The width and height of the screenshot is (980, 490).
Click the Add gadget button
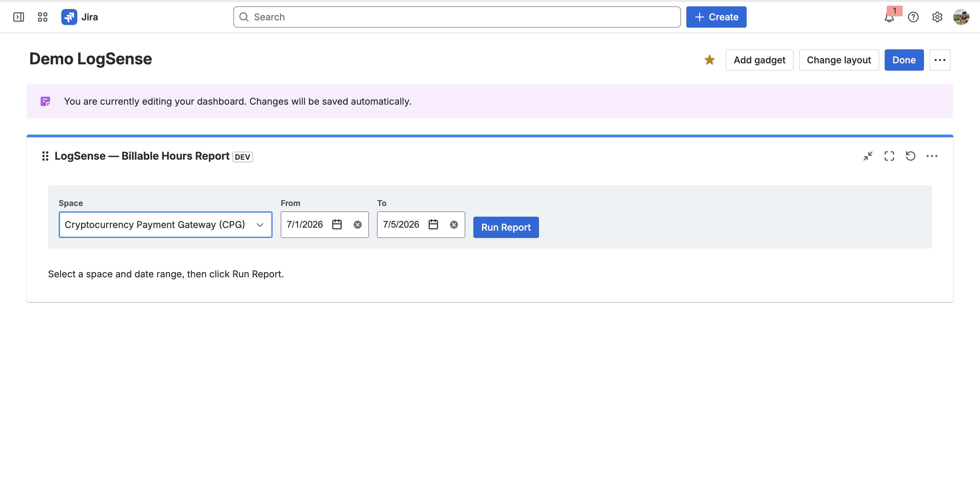point(759,60)
